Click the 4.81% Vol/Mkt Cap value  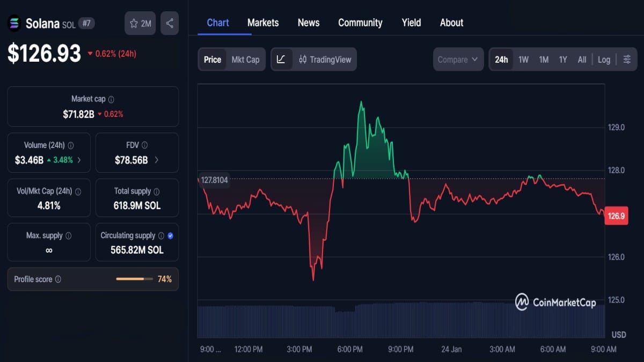[49, 206]
